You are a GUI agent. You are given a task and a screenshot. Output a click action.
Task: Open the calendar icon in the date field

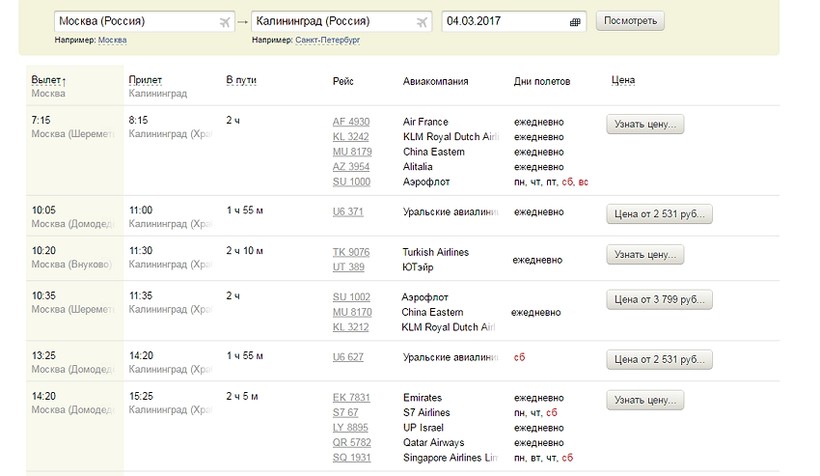(575, 22)
